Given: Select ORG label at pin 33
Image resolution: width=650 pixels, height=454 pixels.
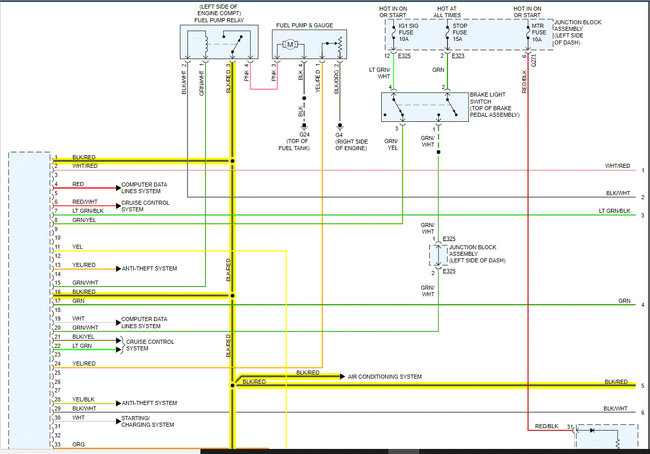Looking at the screenshot, I should click(x=78, y=444).
